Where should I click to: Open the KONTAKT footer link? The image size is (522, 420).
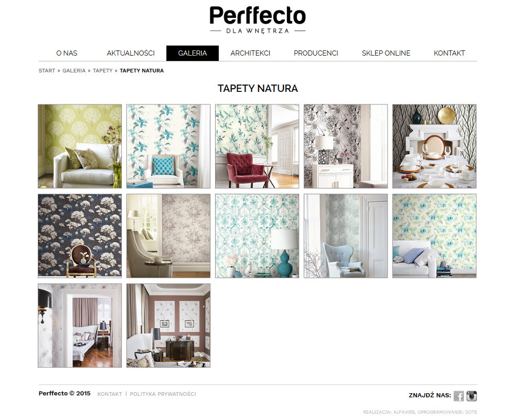[x=110, y=394]
